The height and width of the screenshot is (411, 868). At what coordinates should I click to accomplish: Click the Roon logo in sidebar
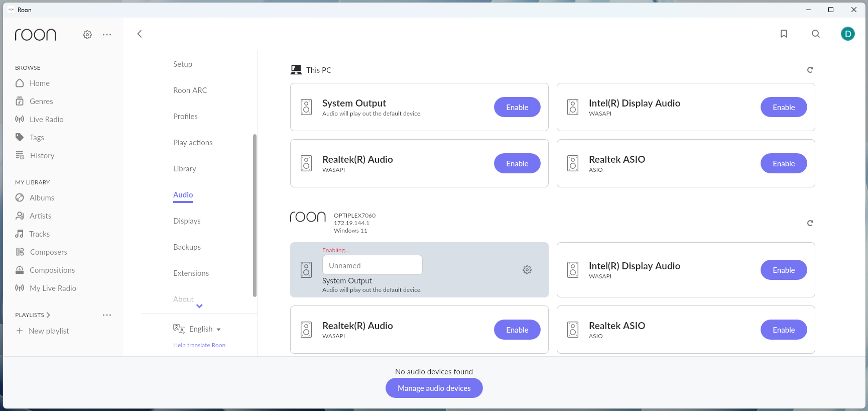tap(36, 35)
